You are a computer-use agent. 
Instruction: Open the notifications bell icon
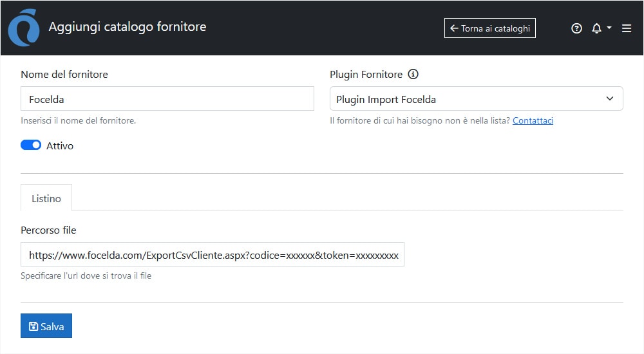click(596, 28)
